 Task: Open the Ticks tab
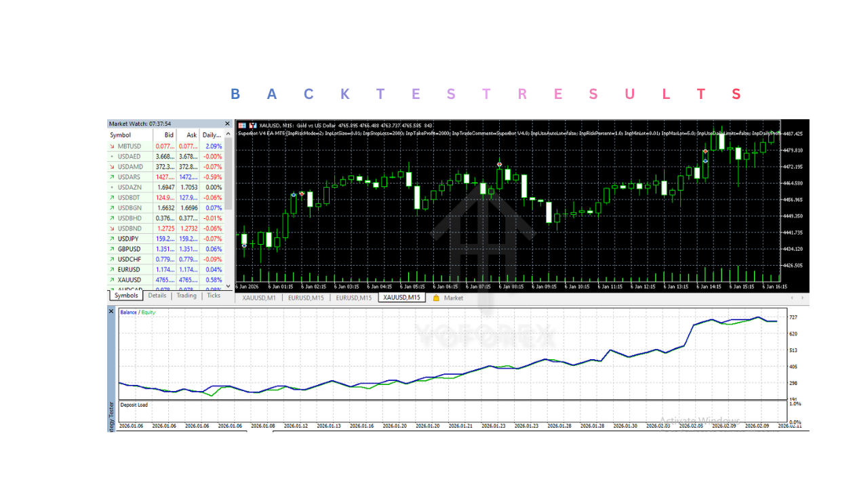pyautogui.click(x=214, y=296)
